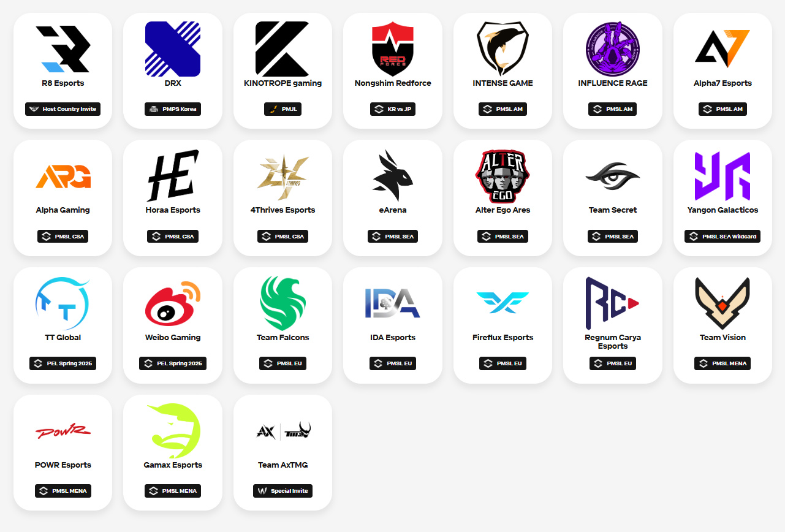Screen dimensions: 785x532
Task: Select the Gamax Esports green logo
Action: [173, 431]
